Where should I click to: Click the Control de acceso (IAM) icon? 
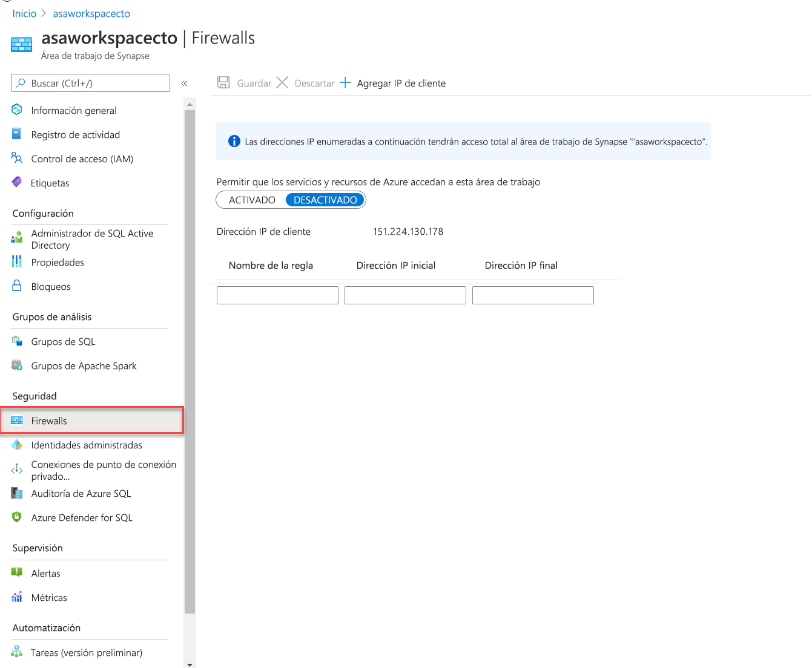click(x=17, y=159)
